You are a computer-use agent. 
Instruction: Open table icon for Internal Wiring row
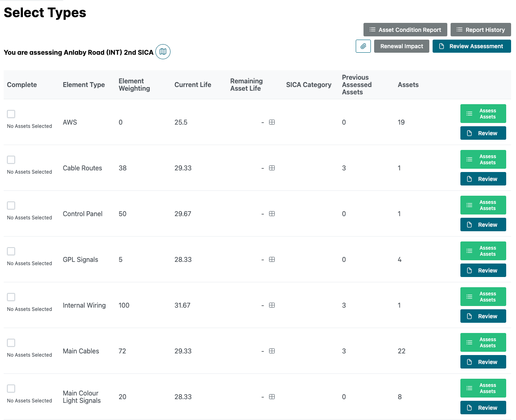(272, 305)
